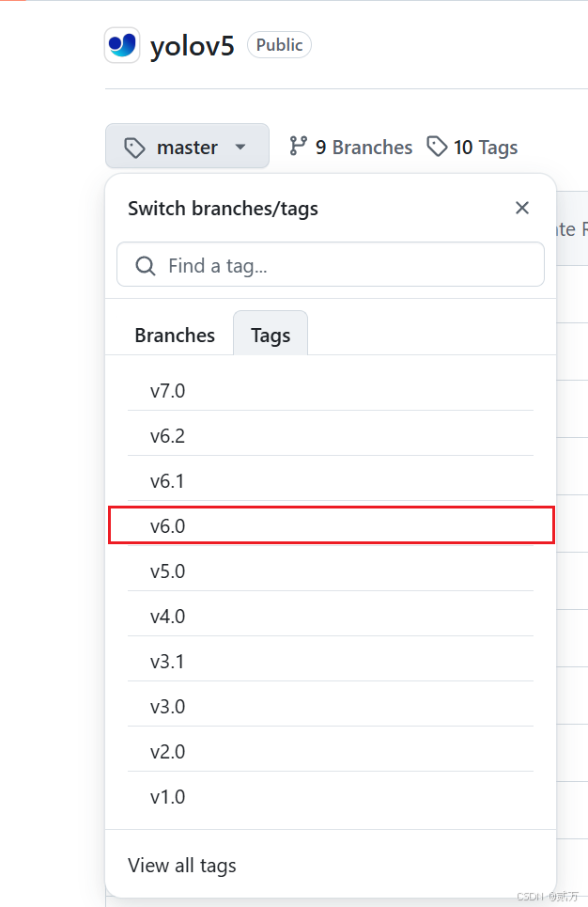This screenshot has height=907, width=588.
Task: Click the dropdown caret on the master button
Action: click(240, 147)
